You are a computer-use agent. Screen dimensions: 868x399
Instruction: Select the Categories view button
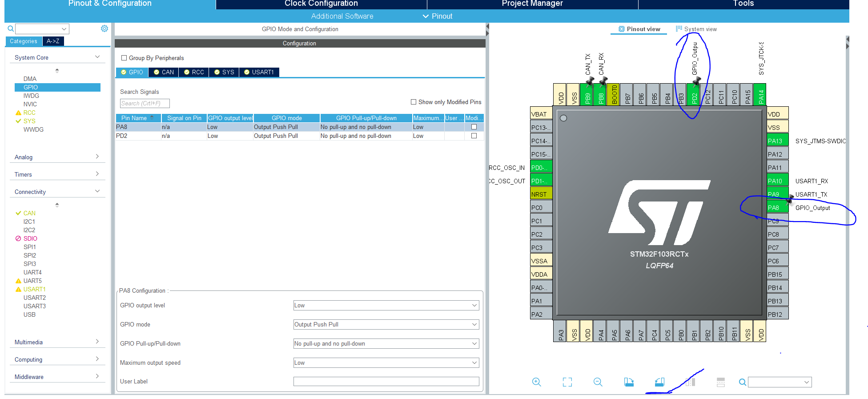(24, 41)
